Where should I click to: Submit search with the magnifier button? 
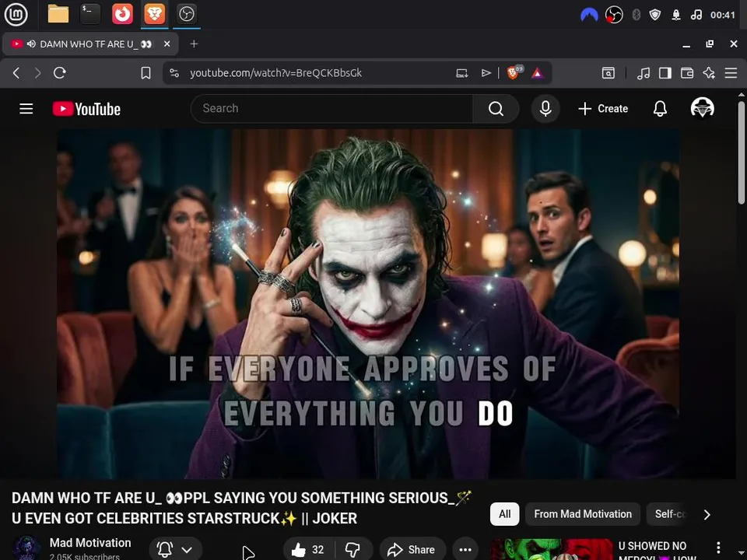[496, 109]
